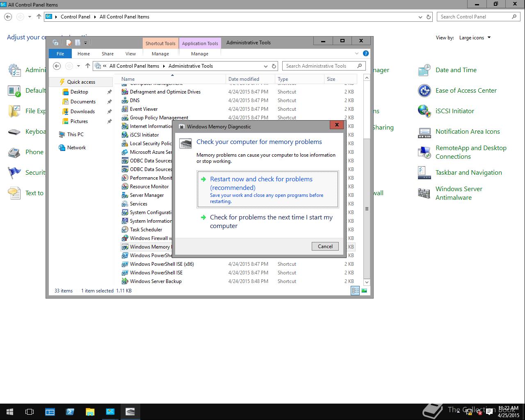Select the Group Policy Management row

[x=238, y=118]
